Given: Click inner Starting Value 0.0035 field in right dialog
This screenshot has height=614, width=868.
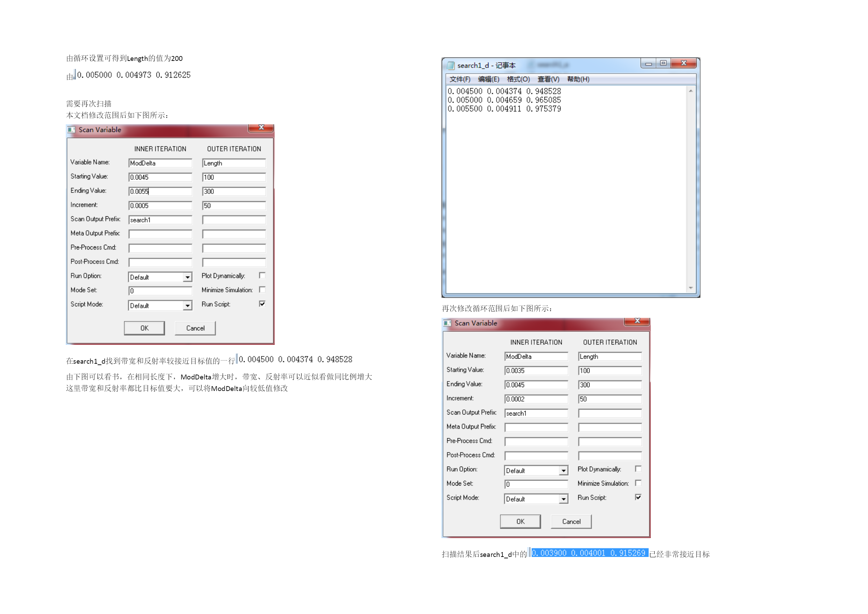Looking at the screenshot, I should pyautogui.click(x=536, y=371).
